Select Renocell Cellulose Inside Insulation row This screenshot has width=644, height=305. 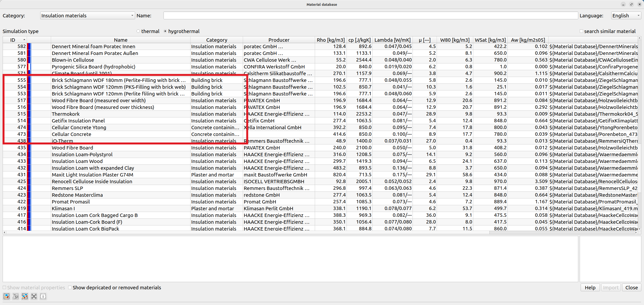click(320, 181)
